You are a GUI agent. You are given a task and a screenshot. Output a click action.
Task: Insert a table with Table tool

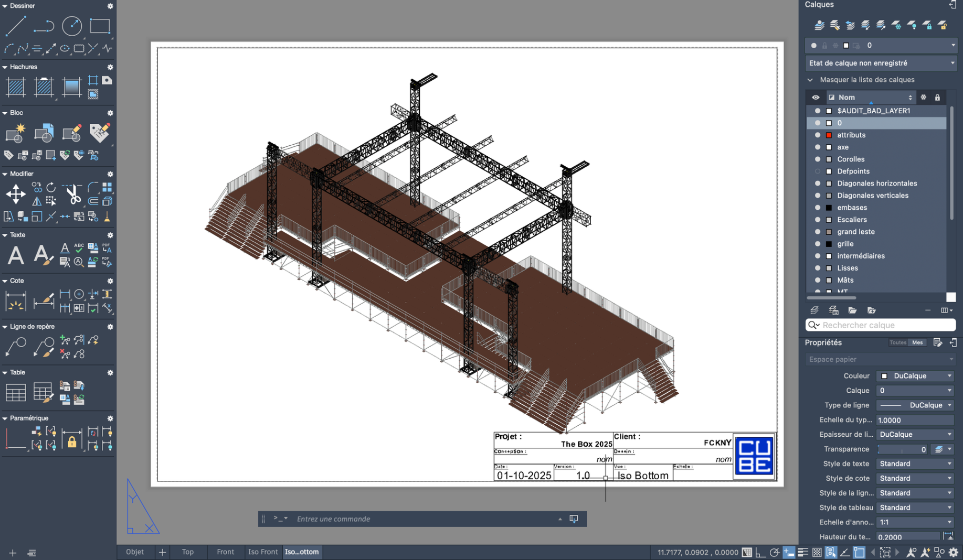tap(16, 393)
